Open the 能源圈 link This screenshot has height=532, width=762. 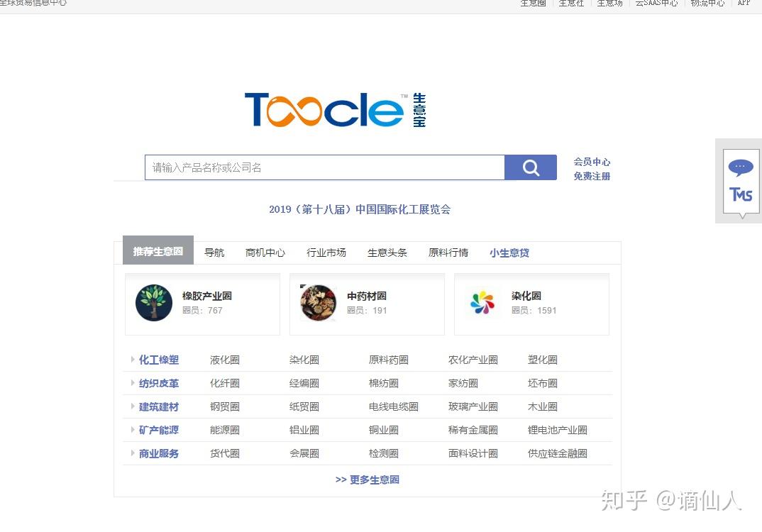224,430
